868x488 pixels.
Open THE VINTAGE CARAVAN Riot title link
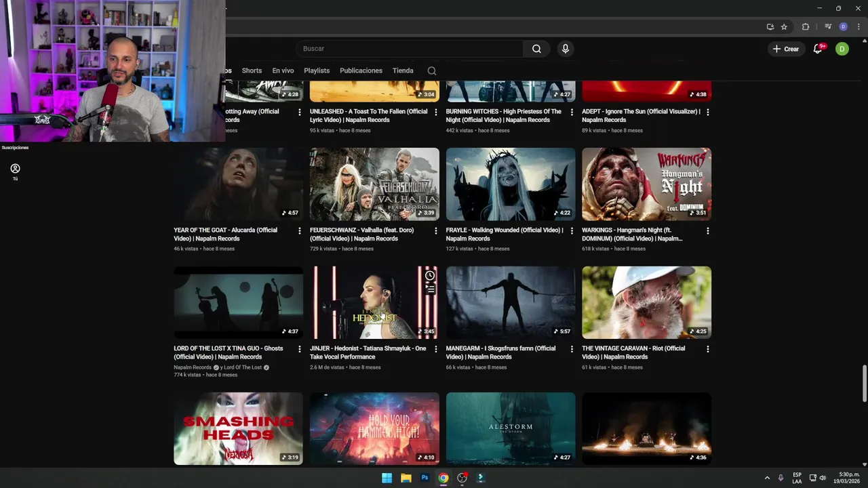pos(633,352)
